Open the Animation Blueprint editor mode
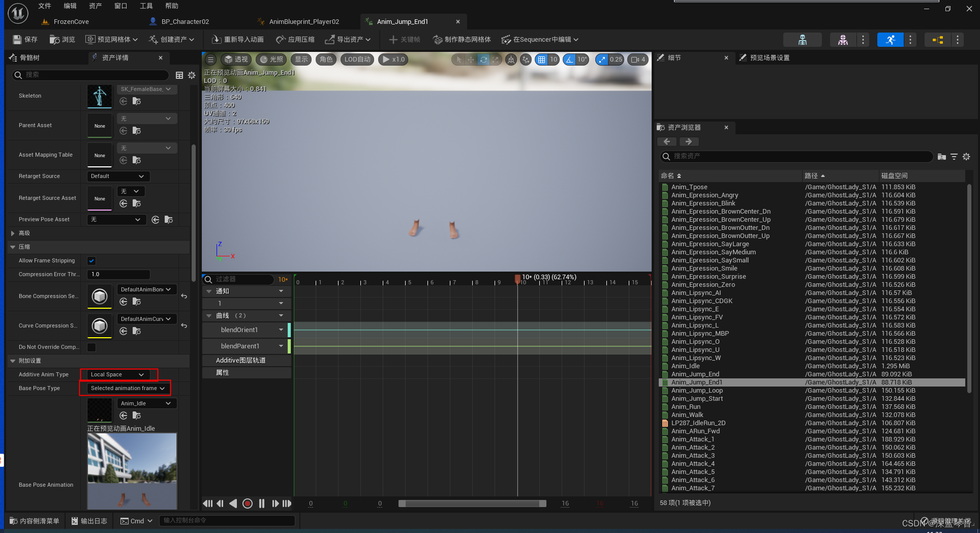Viewport: 980px width, 533px height. pyautogui.click(x=937, y=40)
